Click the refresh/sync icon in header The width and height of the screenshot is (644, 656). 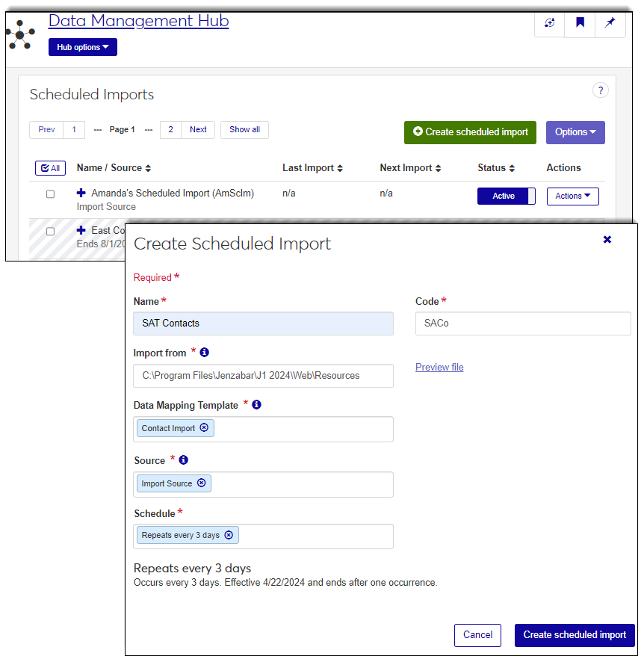click(549, 22)
